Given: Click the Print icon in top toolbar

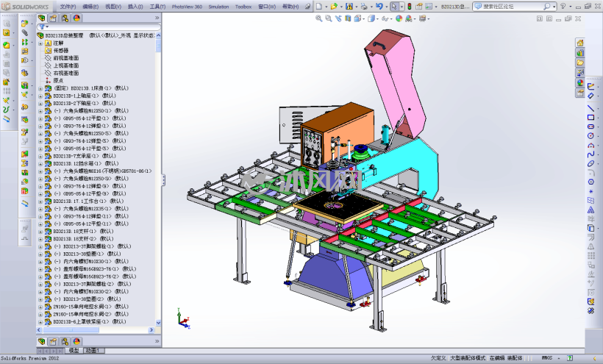Looking at the screenshot, I should point(364,6).
